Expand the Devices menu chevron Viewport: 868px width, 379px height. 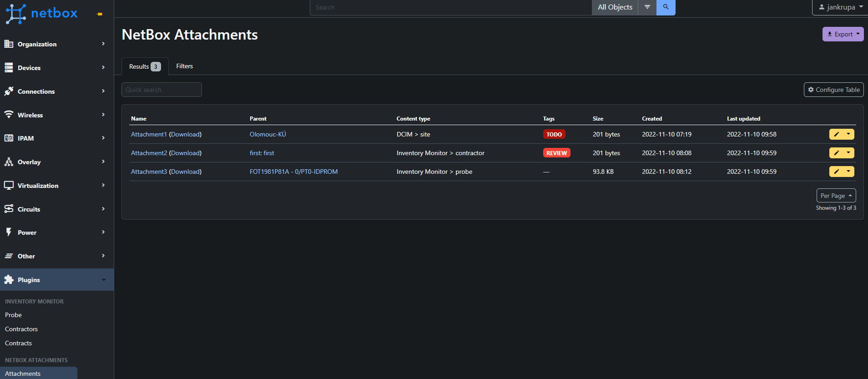click(x=103, y=67)
